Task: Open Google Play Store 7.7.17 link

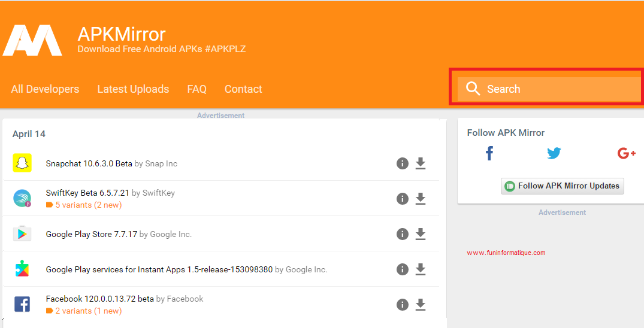Action: 91,234
